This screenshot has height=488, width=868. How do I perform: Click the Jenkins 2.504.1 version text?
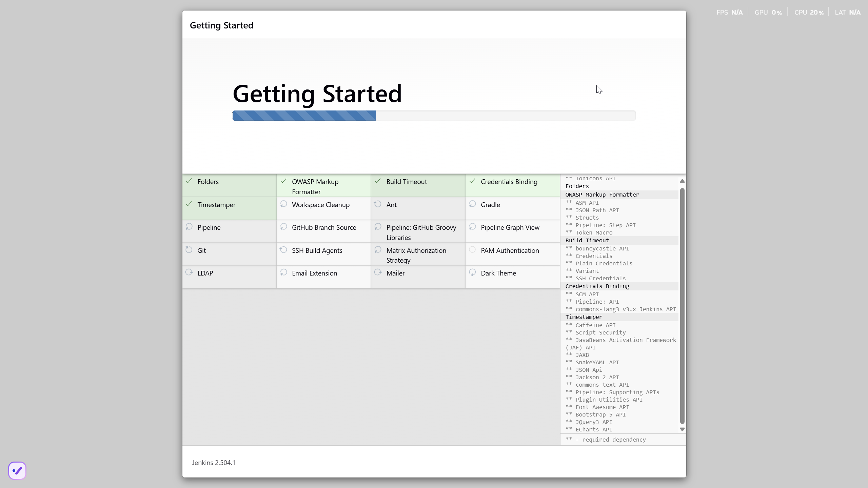pos(214,463)
